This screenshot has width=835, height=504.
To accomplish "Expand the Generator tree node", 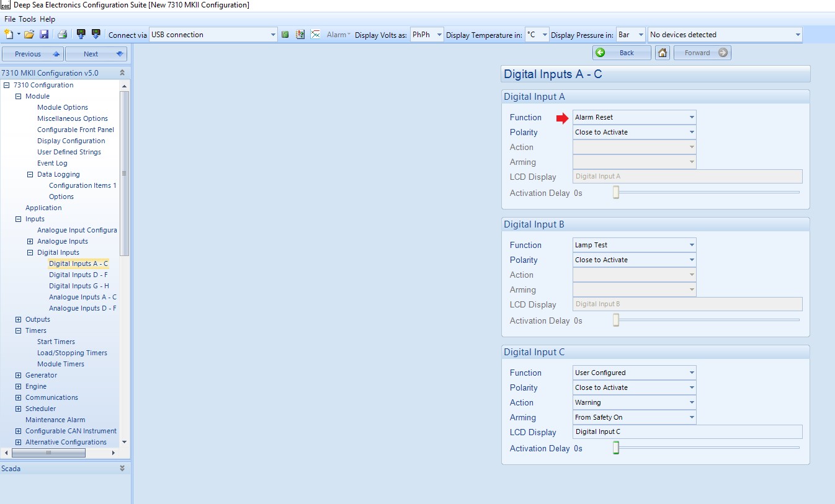I will click(18, 375).
